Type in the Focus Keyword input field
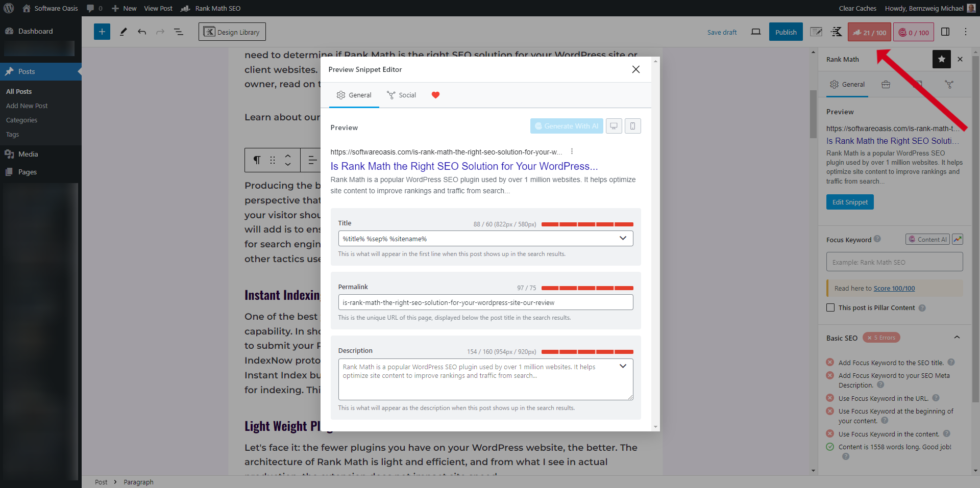The height and width of the screenshot is (488, 980). coord(894,262)
